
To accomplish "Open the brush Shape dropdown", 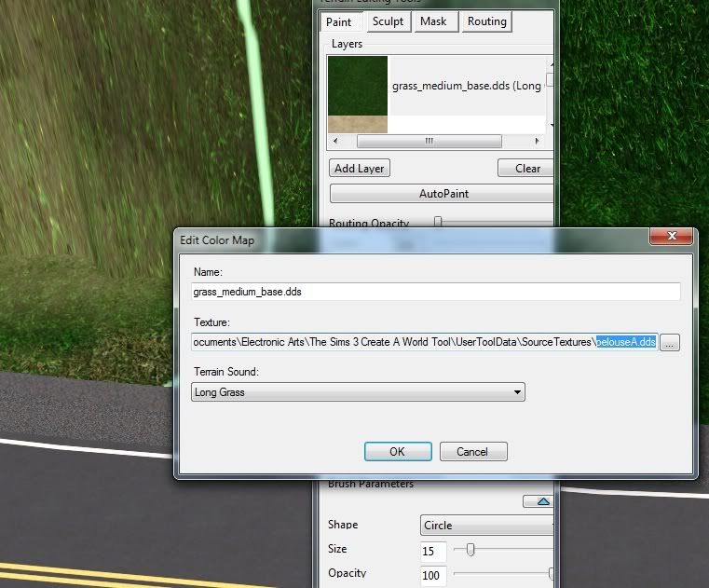I will click(484, 525).
